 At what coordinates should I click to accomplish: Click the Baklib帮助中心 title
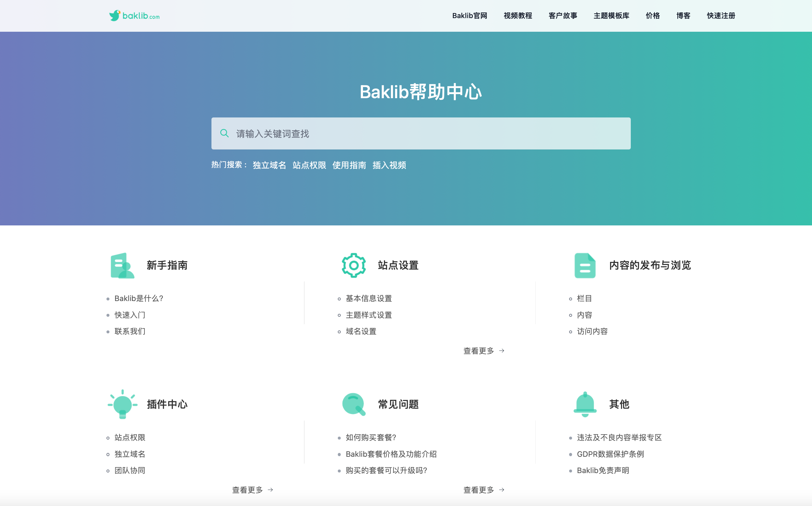(x=421, y=92)
